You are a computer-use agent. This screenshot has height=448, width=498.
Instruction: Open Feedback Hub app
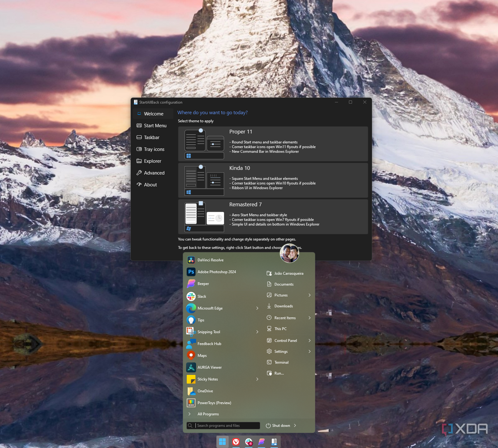click(209, 344)
